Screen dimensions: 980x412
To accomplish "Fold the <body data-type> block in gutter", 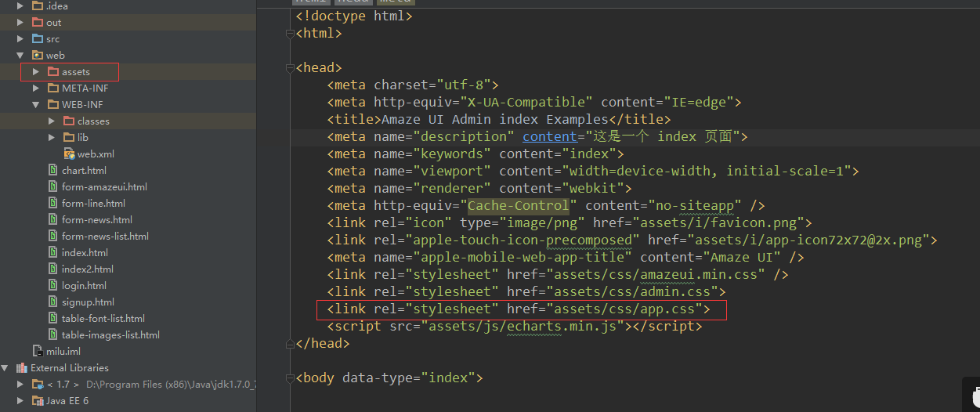I will coord(291,378).
